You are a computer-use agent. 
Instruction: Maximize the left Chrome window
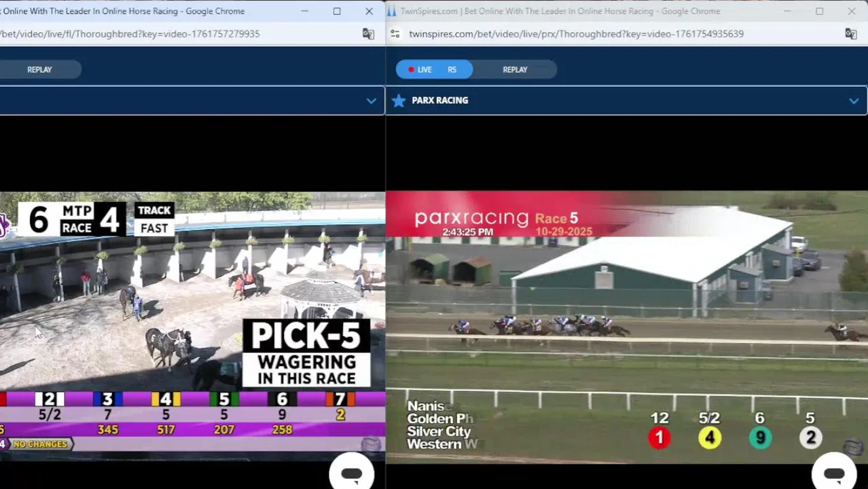(x=337, y=11)
